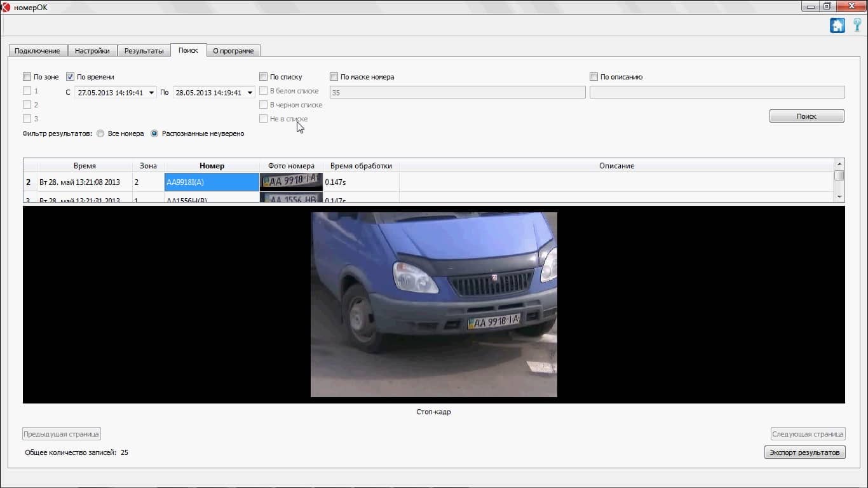Switch to the Результаты tab
The image size is (868, 488).
tap(144, 51)
